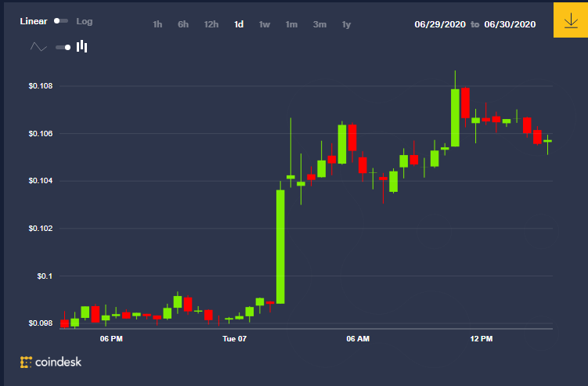Click the last green candle on the chart
The image size is (588, 386).
pyautogui.click(x=547, y=141)
